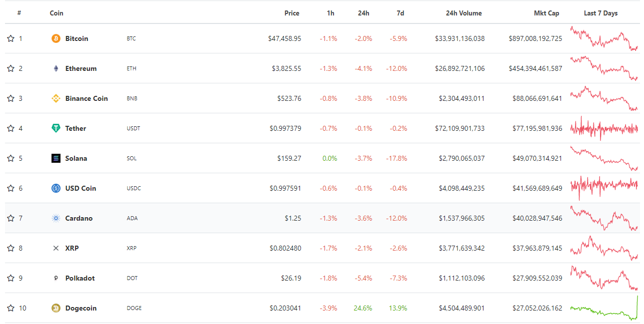Star Bitcoin as a favorite

coord(10,38)
